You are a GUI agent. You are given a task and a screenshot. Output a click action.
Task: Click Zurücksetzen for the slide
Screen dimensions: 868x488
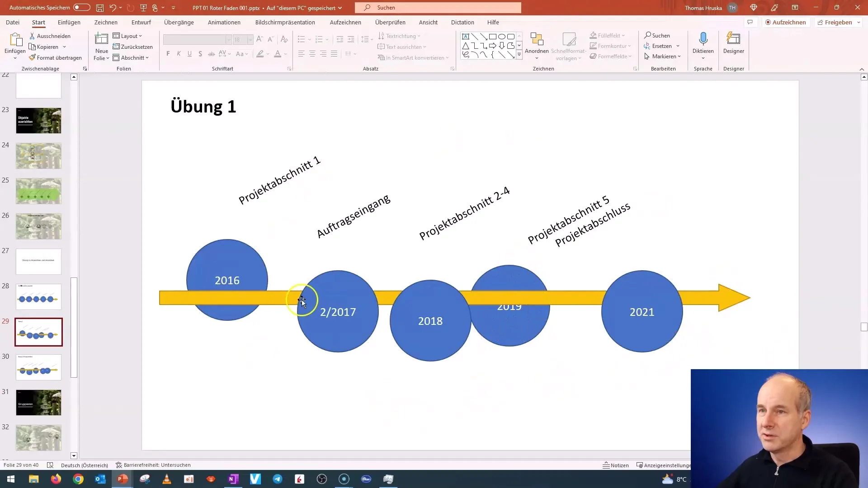coord(132,47)
